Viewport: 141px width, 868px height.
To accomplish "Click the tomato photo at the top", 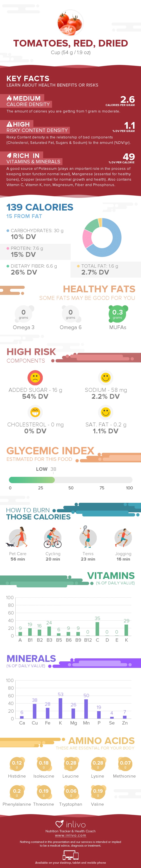I will (x=70, y=23).
